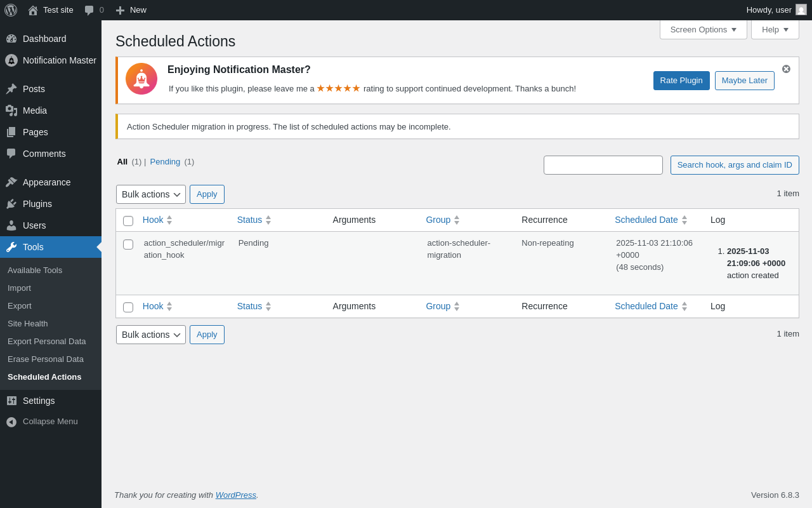Open the Appearance brush icon

coord(11,182)
